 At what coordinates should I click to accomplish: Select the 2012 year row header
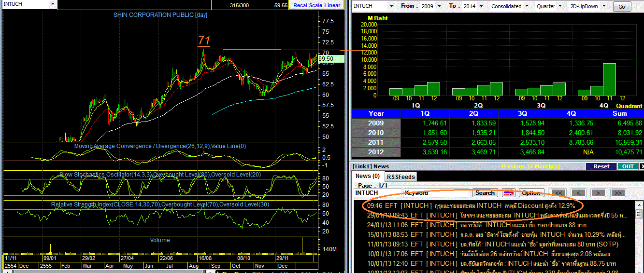[376, 152]
